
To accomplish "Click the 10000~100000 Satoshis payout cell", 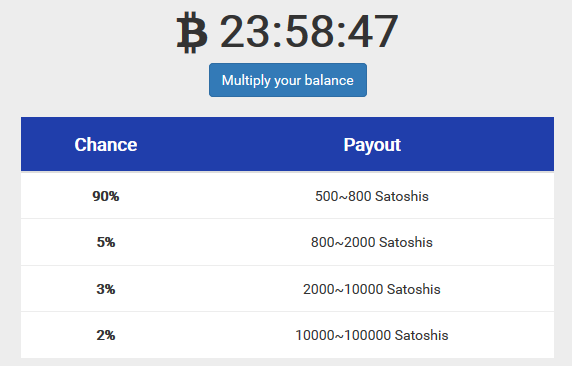I will click(x=372, y=335).
